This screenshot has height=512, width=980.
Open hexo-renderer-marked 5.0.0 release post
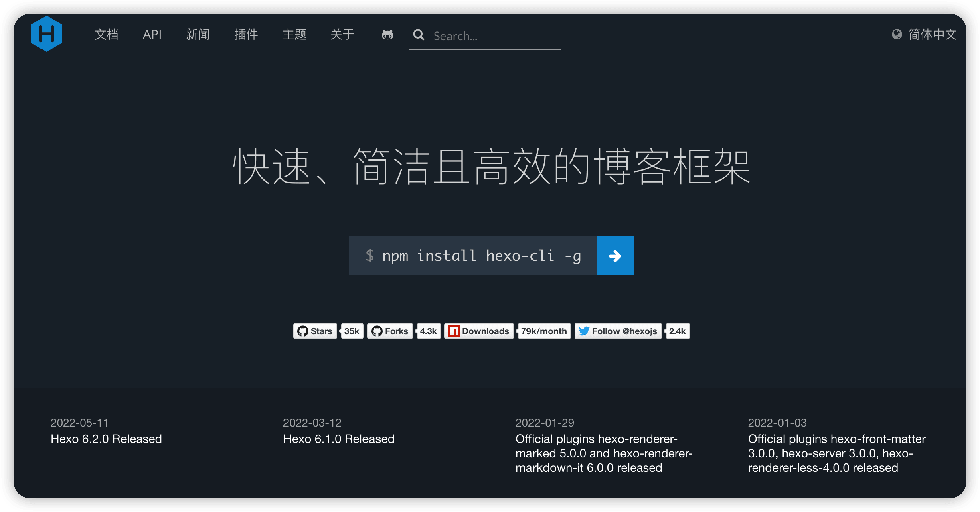[604, 453]
